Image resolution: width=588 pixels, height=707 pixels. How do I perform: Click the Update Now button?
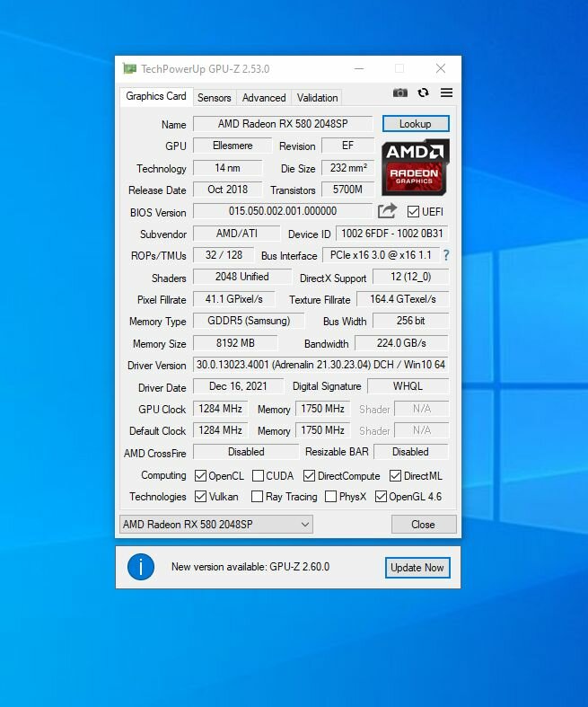click(417, 568)
